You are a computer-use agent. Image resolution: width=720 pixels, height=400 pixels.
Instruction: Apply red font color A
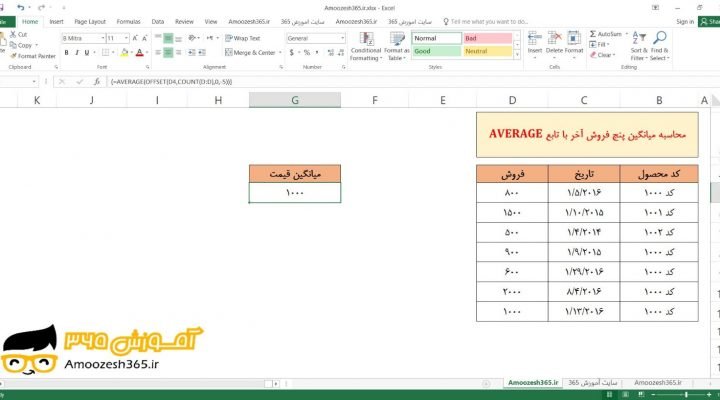[x=140, y=53]
